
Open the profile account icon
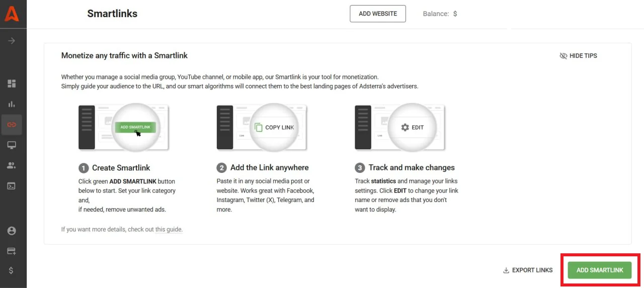(12, 231)
